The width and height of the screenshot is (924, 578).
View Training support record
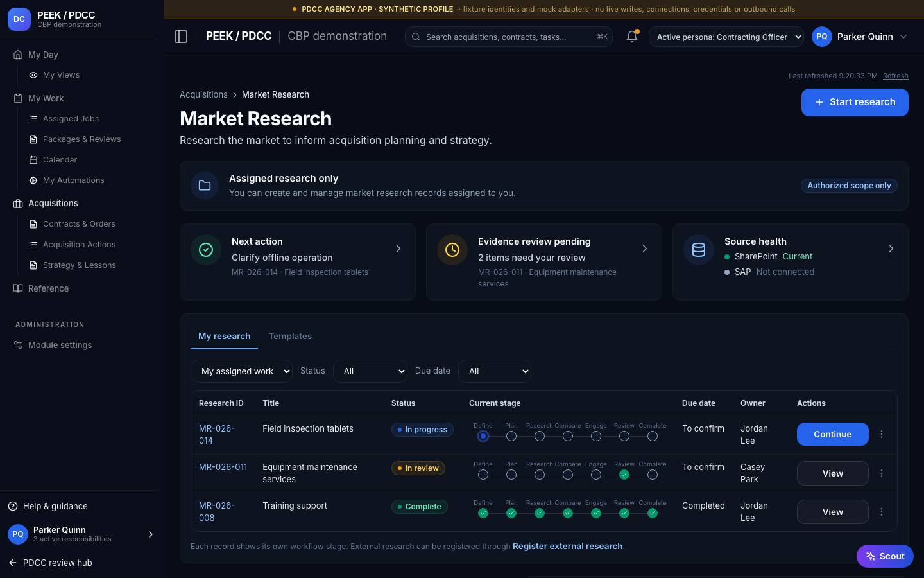coord(833,512)
